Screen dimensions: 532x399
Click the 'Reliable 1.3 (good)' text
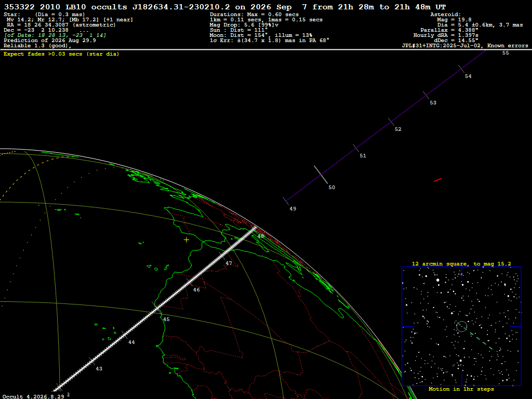tap(37, 46)
